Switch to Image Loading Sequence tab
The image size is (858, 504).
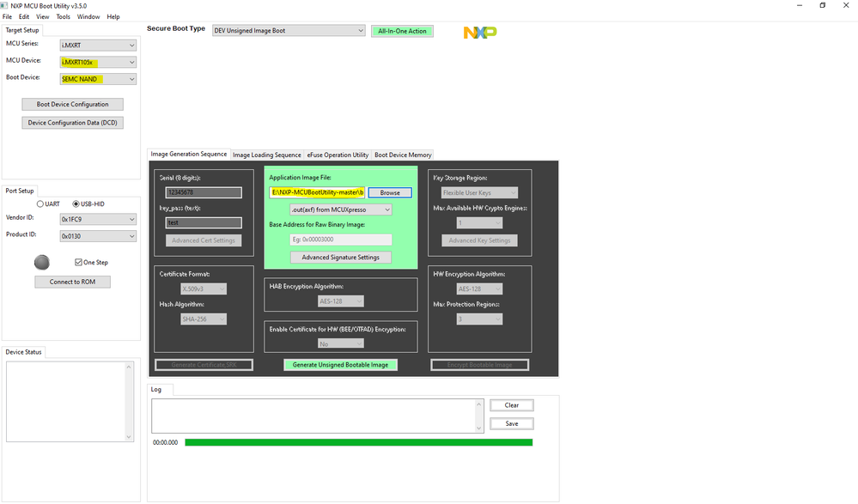(267, 155)
